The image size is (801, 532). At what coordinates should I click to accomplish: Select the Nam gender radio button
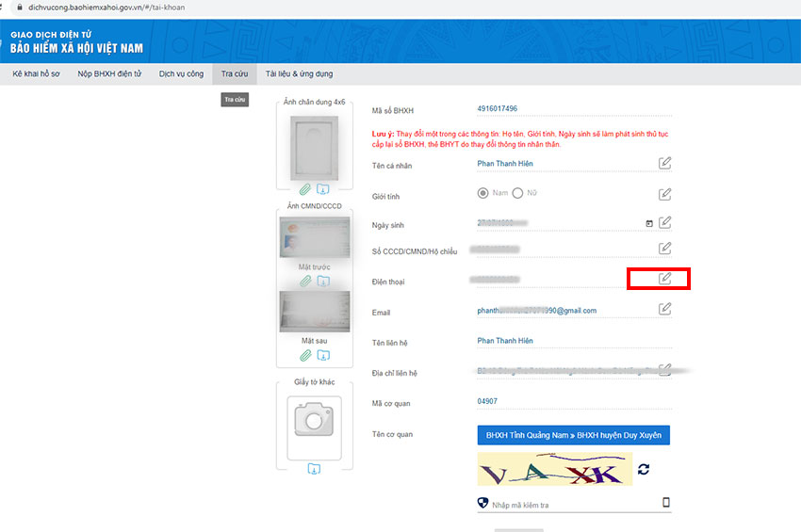[x=482, y=193]
